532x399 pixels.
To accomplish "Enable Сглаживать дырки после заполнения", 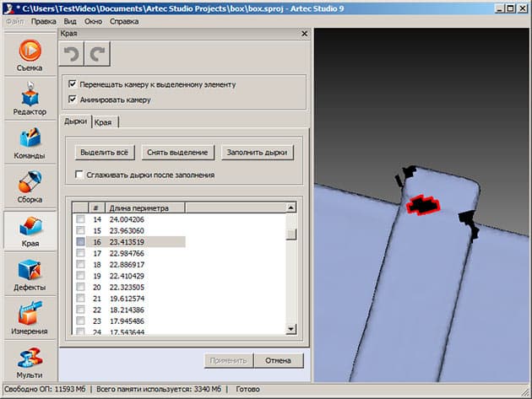I will click(79, 175).
